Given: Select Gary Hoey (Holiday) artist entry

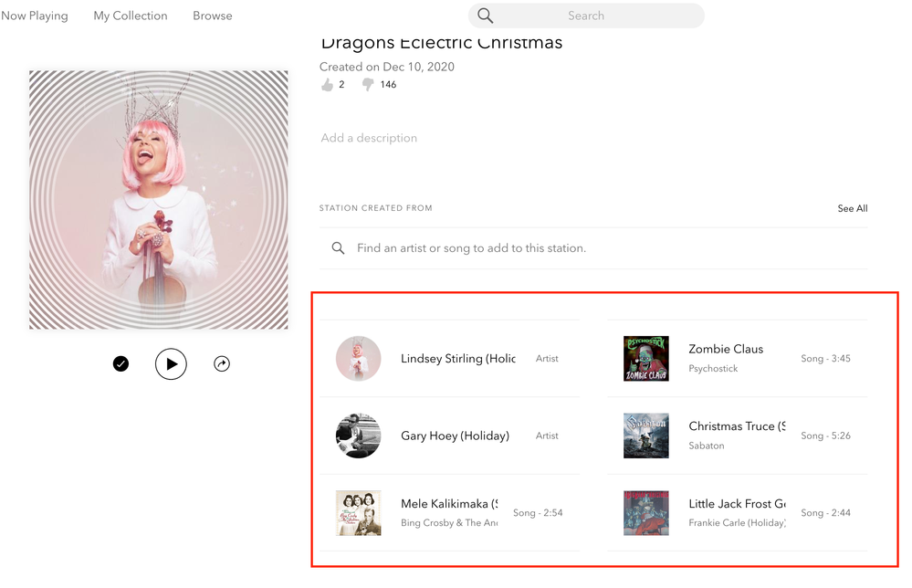Looking at the screenshot, I should pos(455,436).
